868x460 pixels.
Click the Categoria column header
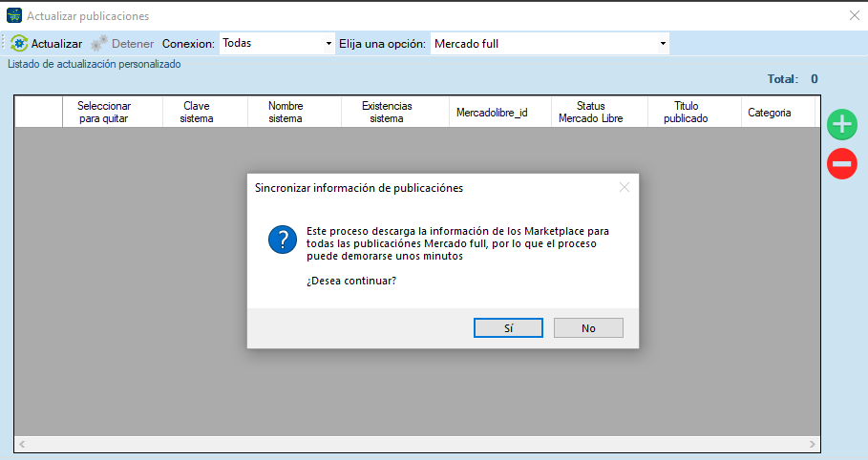(778, 112)
